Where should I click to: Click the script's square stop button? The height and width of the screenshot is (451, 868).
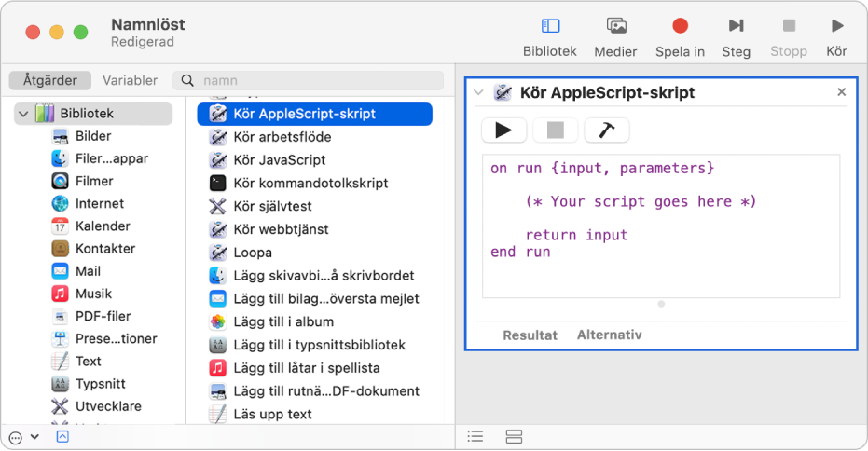556,130
